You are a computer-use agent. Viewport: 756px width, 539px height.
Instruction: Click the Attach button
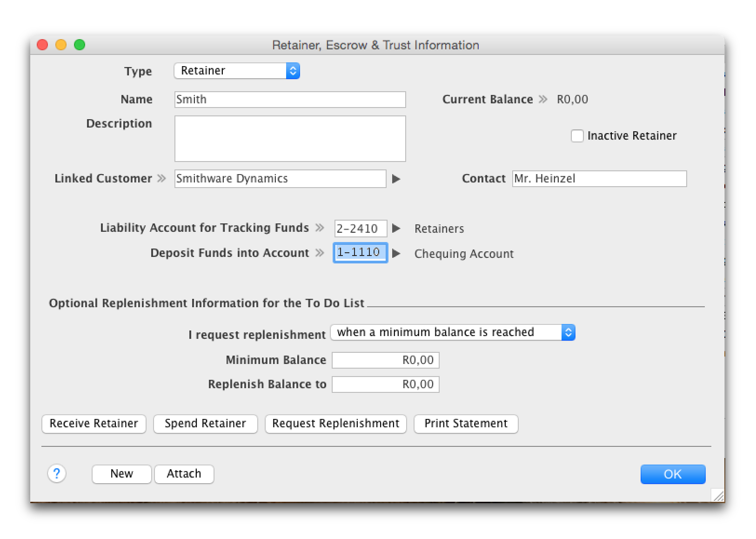184,474
